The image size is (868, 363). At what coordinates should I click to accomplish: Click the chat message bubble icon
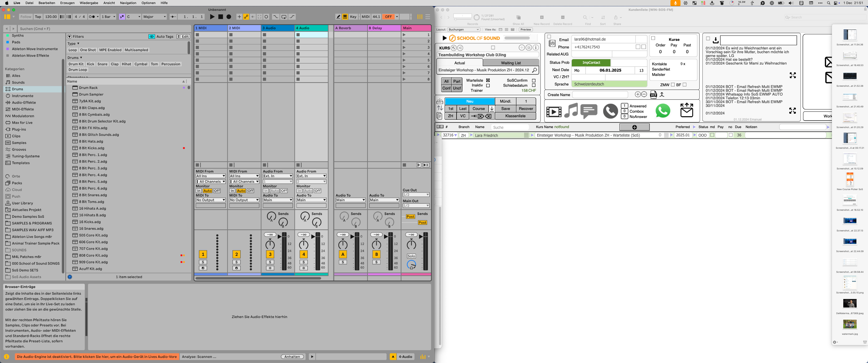pos(589,111)
